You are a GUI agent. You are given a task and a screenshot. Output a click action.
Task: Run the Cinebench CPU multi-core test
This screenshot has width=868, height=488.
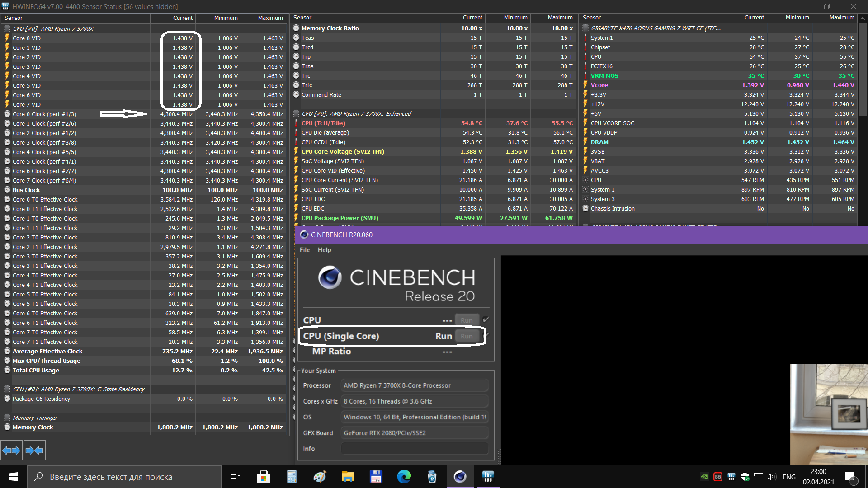point(466,320)
